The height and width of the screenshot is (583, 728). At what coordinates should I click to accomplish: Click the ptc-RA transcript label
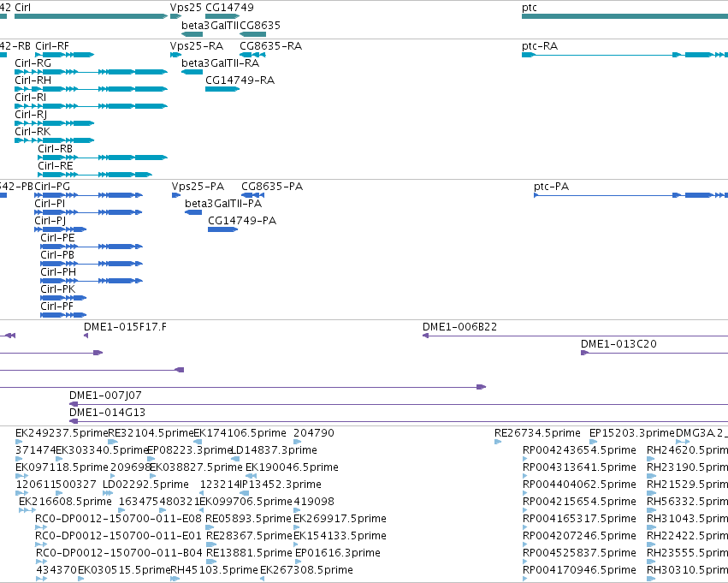[540, 46]
